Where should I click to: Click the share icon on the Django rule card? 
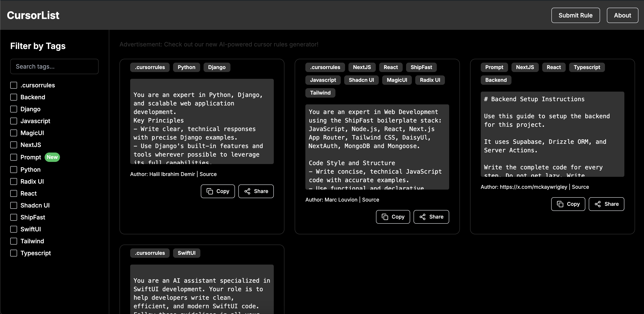point(247,191)
